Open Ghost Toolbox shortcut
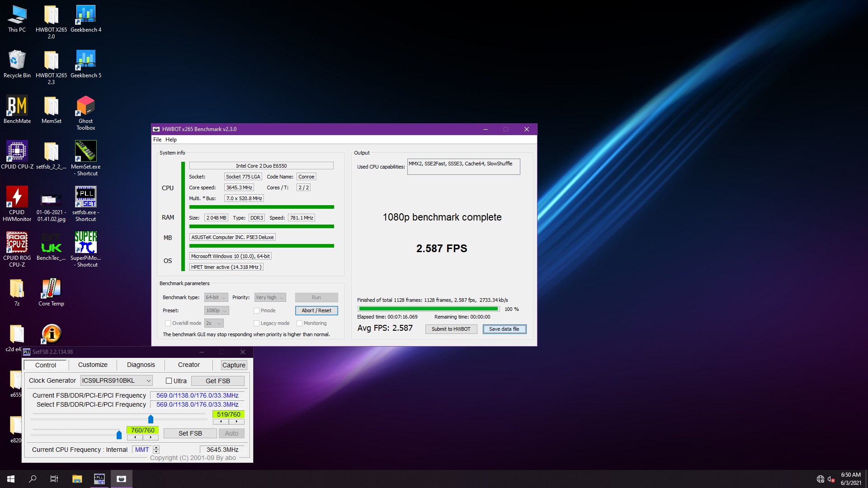868x488 pixels. tap(86, 113)
